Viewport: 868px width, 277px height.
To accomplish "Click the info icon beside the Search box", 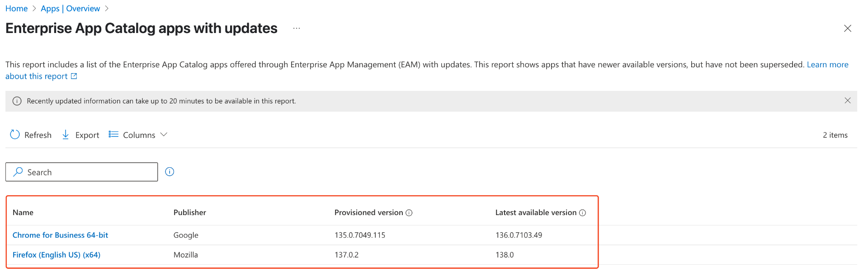I will (x=170, y=172).
